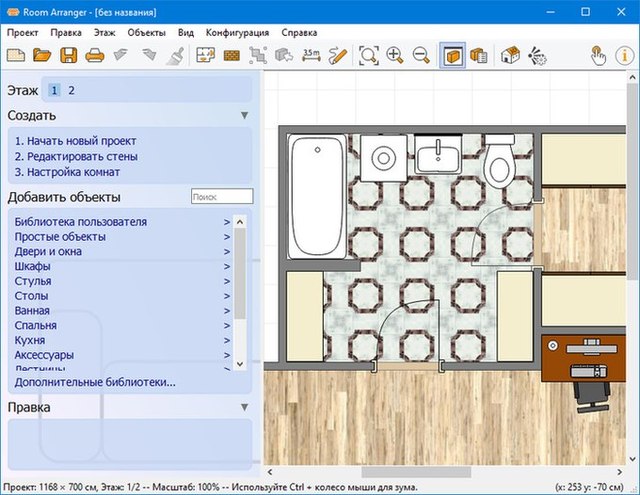The image size is (640, 495).
Task: Toggle the highlighted orange box view button
Action: tap(452, 55)
